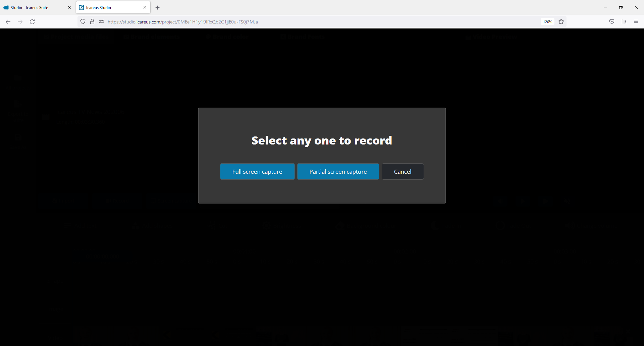
Task: Close the Icareus Studio tab
Action: coord(145,7)
